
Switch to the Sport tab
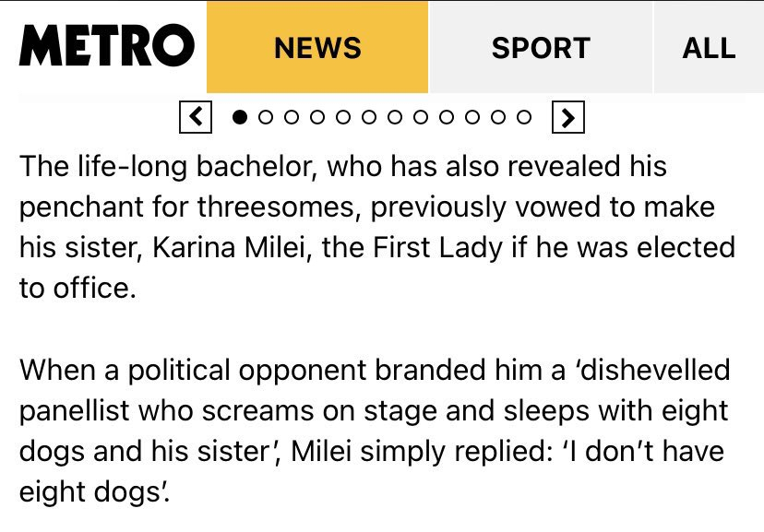click(x=541, y=47)
